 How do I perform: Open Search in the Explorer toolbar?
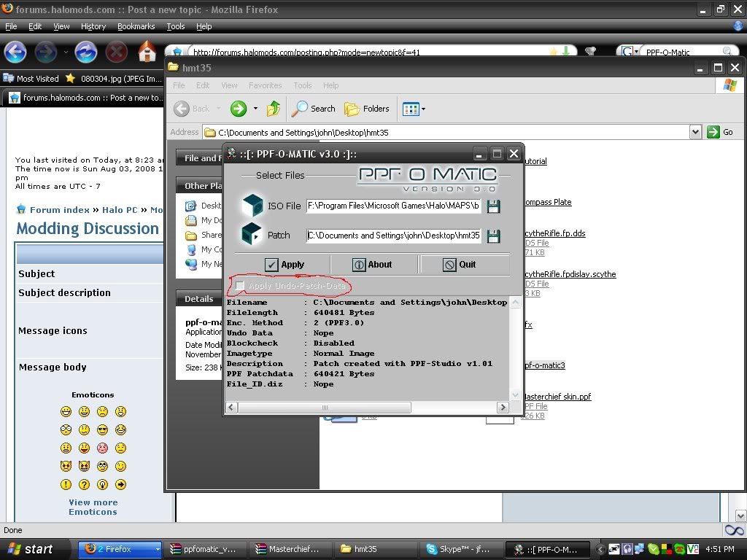tap(314, 109)
